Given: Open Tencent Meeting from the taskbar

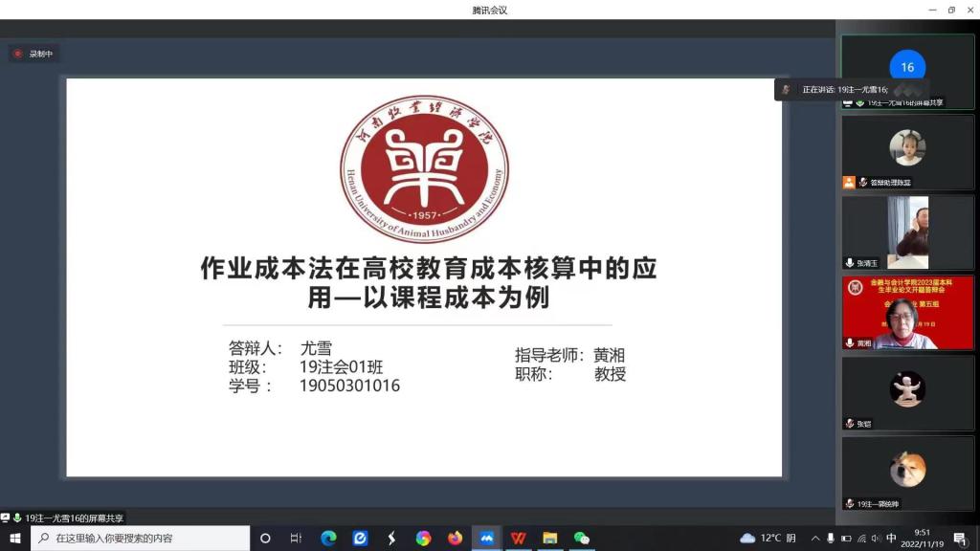Looking at the screenshot, I should (x=486, y=539).
